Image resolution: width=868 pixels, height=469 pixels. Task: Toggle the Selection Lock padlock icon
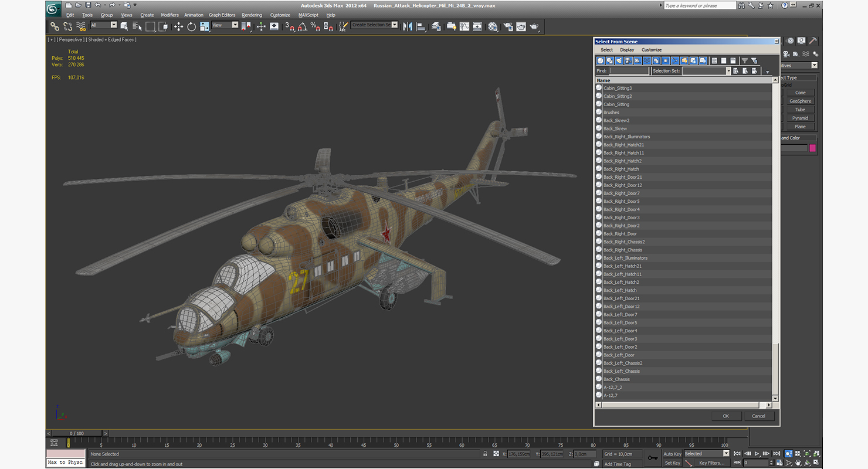[x=485, y=454]
